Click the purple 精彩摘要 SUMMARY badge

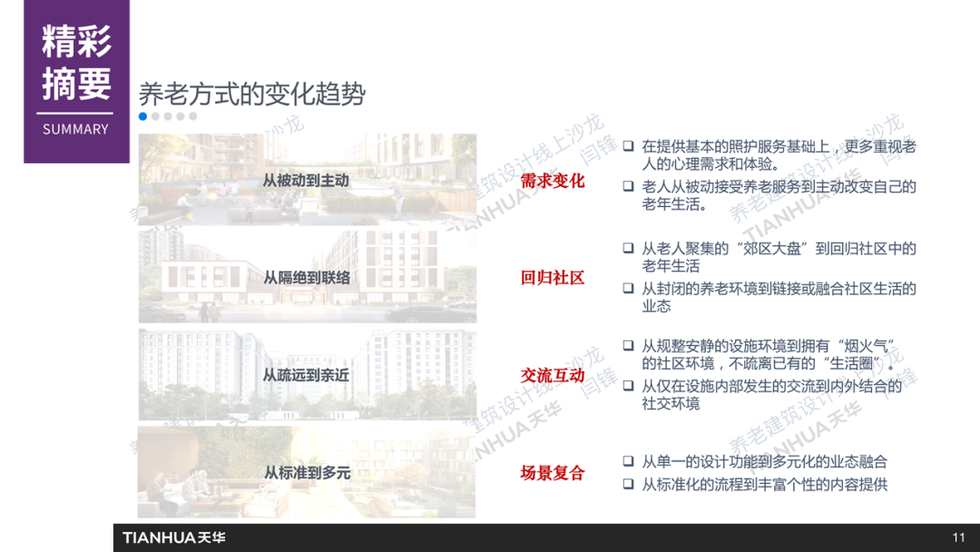tap(76, 82)
